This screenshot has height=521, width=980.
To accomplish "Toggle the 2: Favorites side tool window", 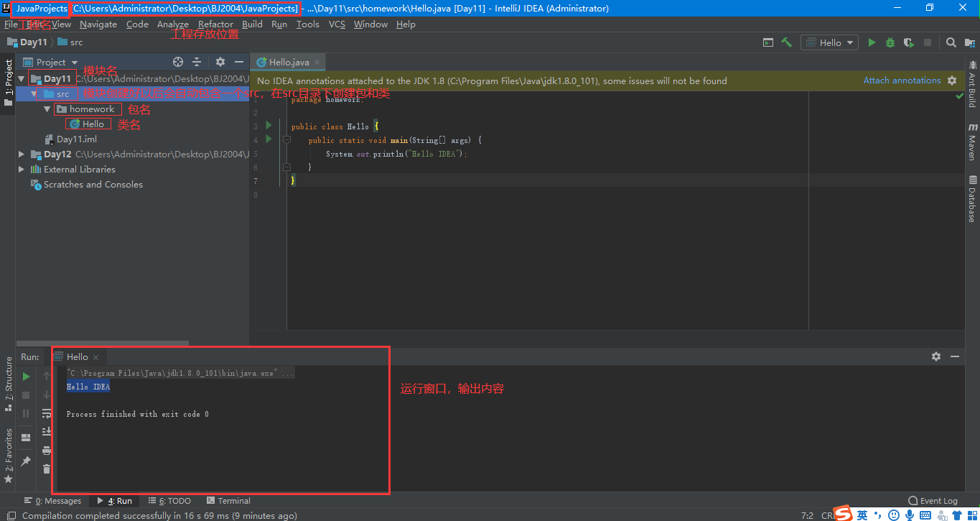I will [8, 456].
